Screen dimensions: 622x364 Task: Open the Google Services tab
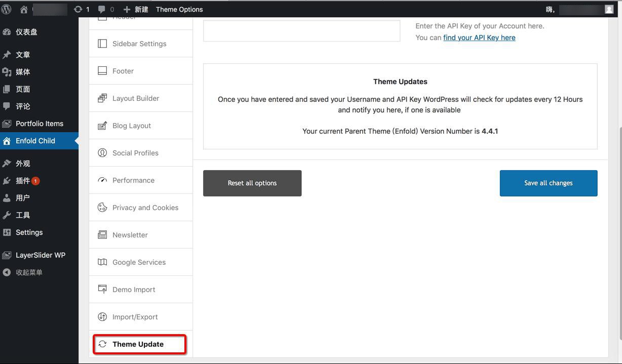[141, 262]
